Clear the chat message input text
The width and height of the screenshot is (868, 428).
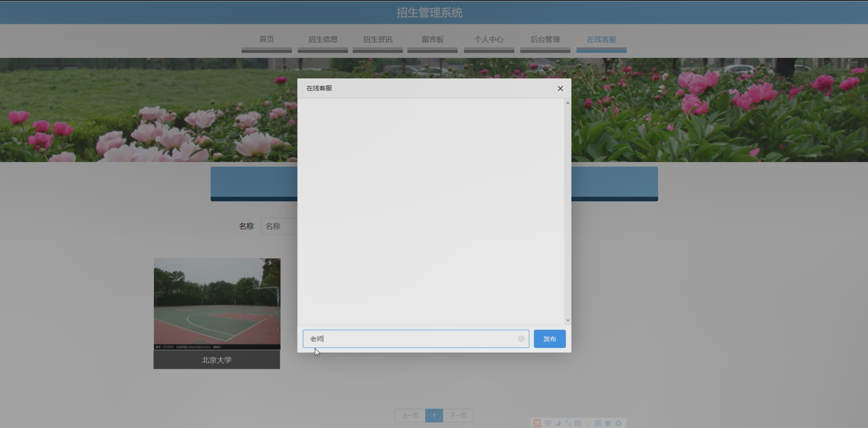pos(521,339)
